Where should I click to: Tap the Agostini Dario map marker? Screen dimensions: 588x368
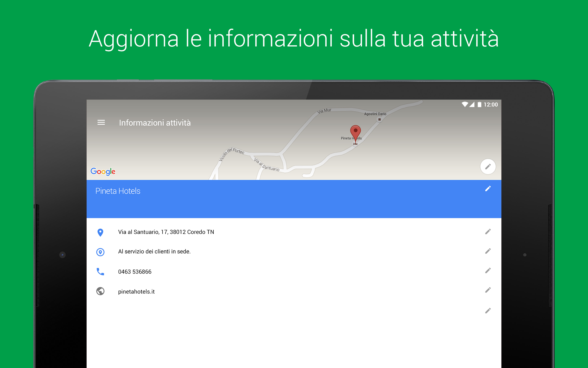379,119
